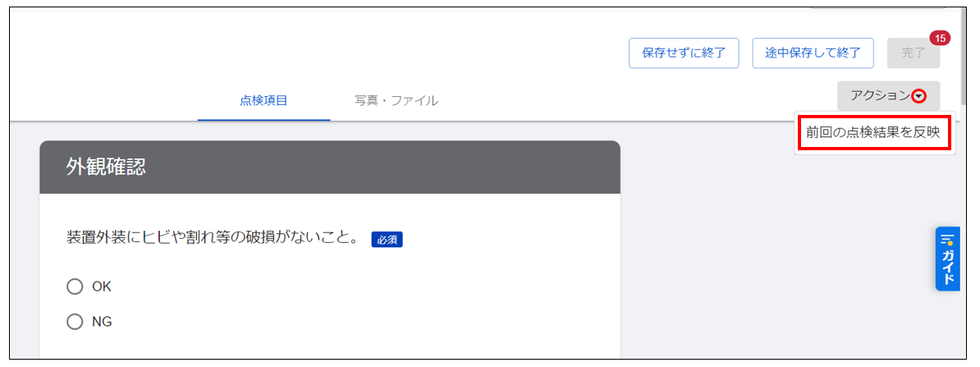Screen dimensions: 980x367
Task: Click the list icon atop ガイド tab
Action: (947, 240)
